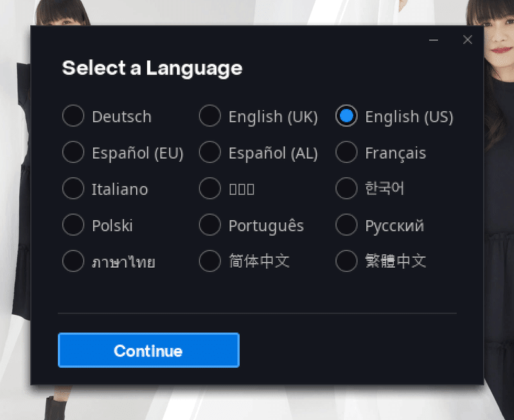The image size is (514, 420).
Task: Choose Español (AL) language option
Action: [x=210, y=152]
